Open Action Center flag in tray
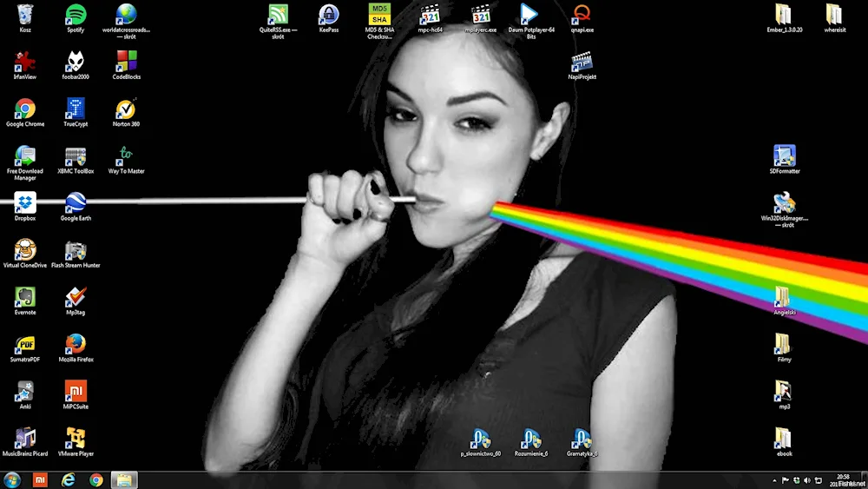 point(785,480)
